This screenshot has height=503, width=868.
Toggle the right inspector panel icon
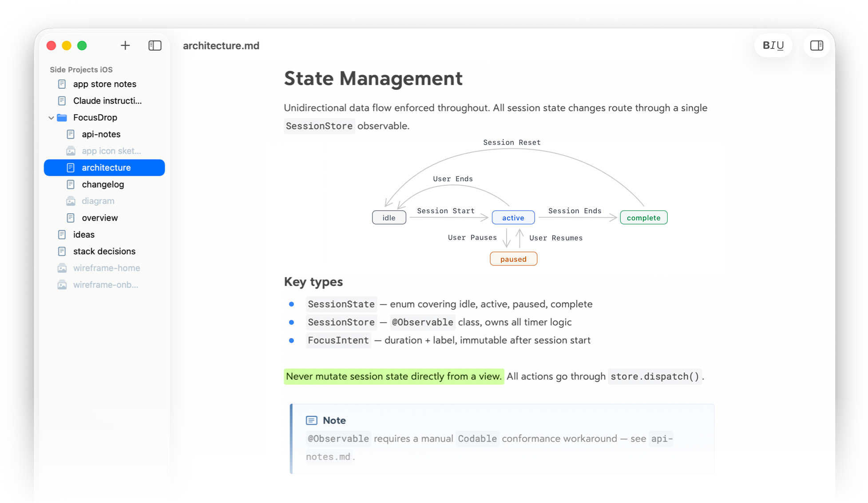coord(816,45)
